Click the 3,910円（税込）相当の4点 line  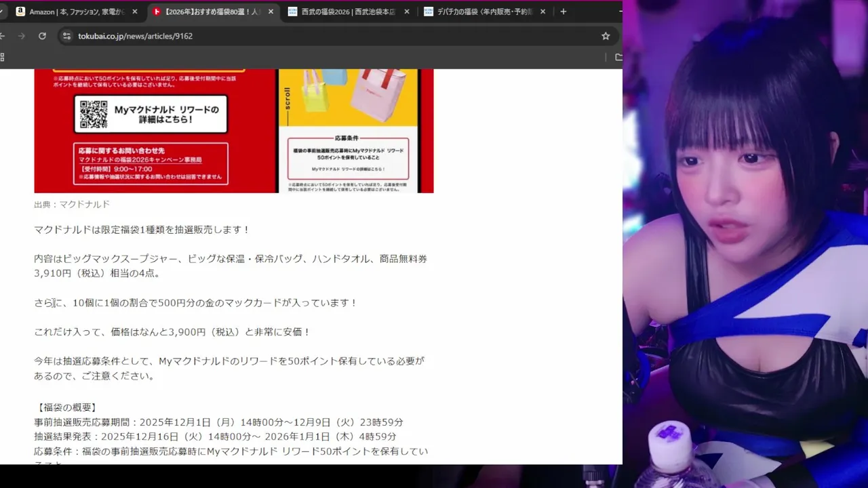(x=97, y=274)
